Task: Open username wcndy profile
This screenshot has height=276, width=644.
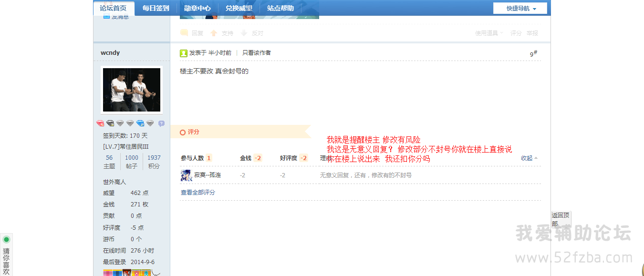Action: pos(110,52)
